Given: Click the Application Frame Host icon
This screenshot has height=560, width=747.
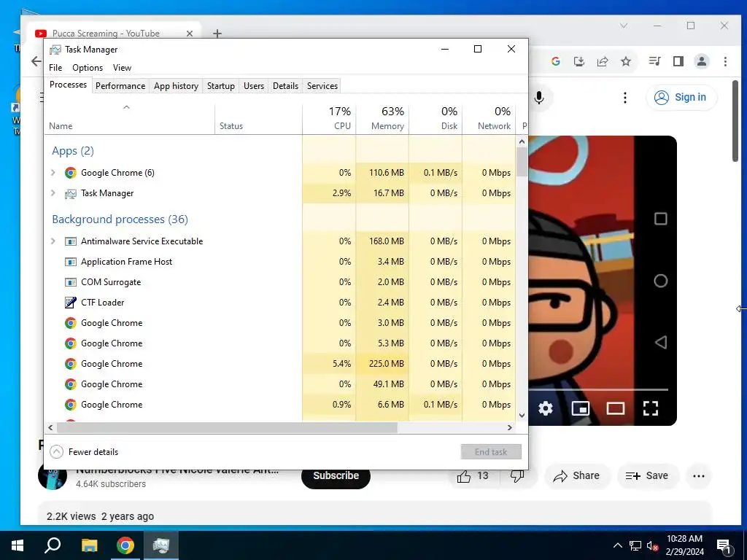Looking at the screenshot, I should tap(71, 262).
